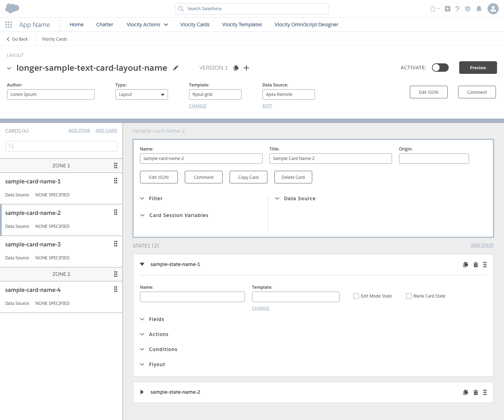Check the Blank Card State checkbox
504x420 pixels.
coord(409,296)
